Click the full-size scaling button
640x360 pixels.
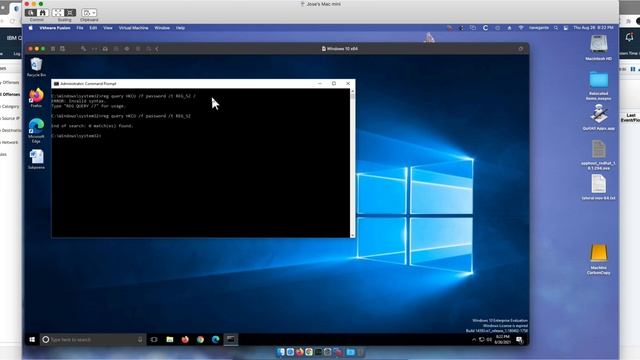(x=70, y=13)
